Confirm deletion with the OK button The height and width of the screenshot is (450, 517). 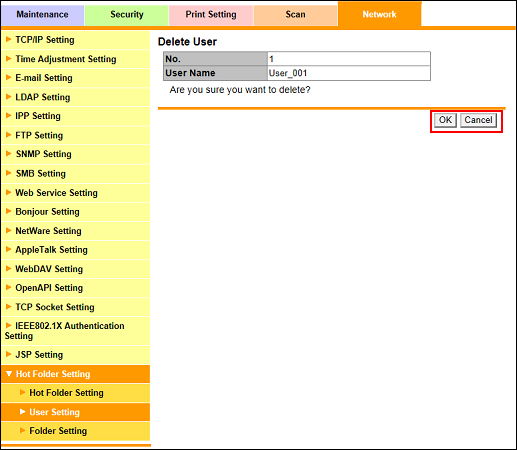click(x=445, y=120)
